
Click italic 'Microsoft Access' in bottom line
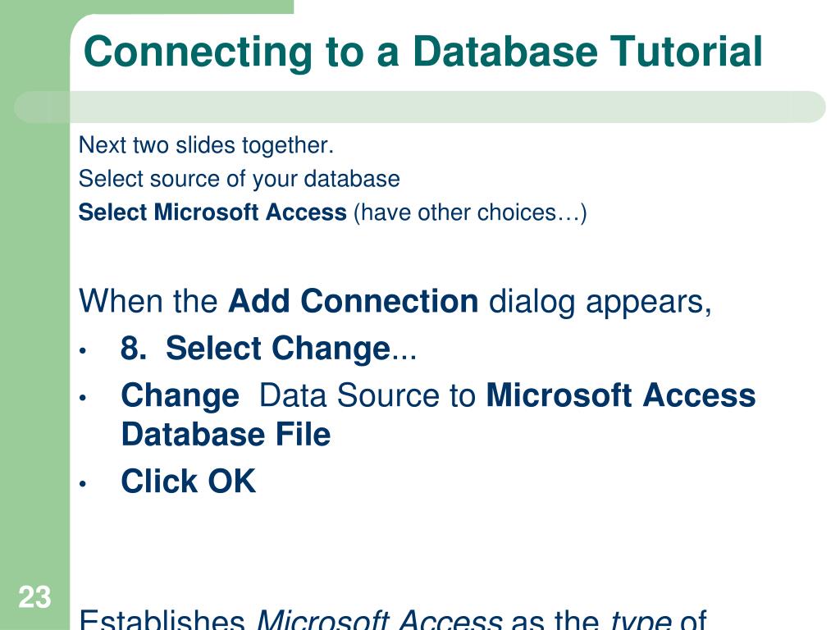point(380,619)
